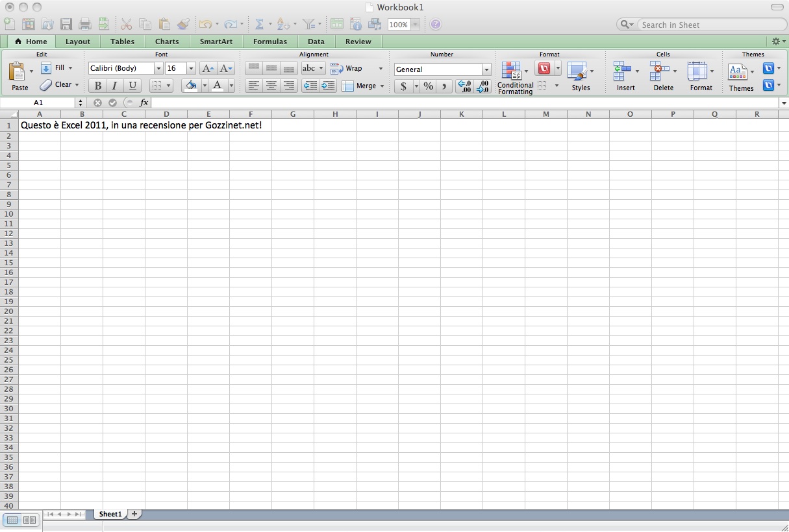Image resolution: width=789 pixels, height=532 pixels.
Task: Select the Sheet1 tab
Action: tap(110, 514)
